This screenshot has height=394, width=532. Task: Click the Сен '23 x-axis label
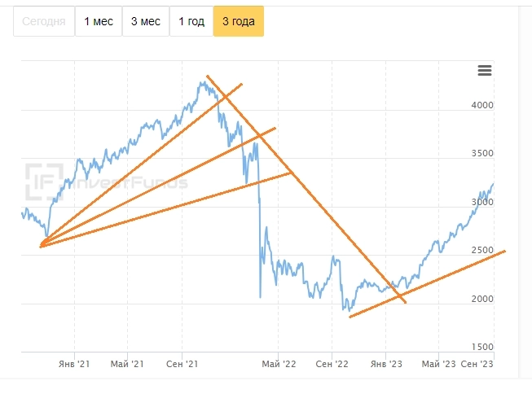point(478,365)
